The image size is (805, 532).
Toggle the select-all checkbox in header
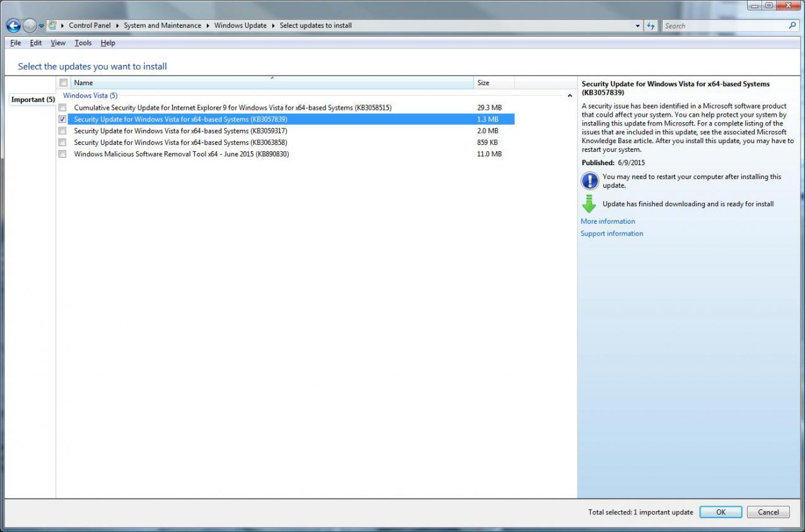(x=63, y=83)
